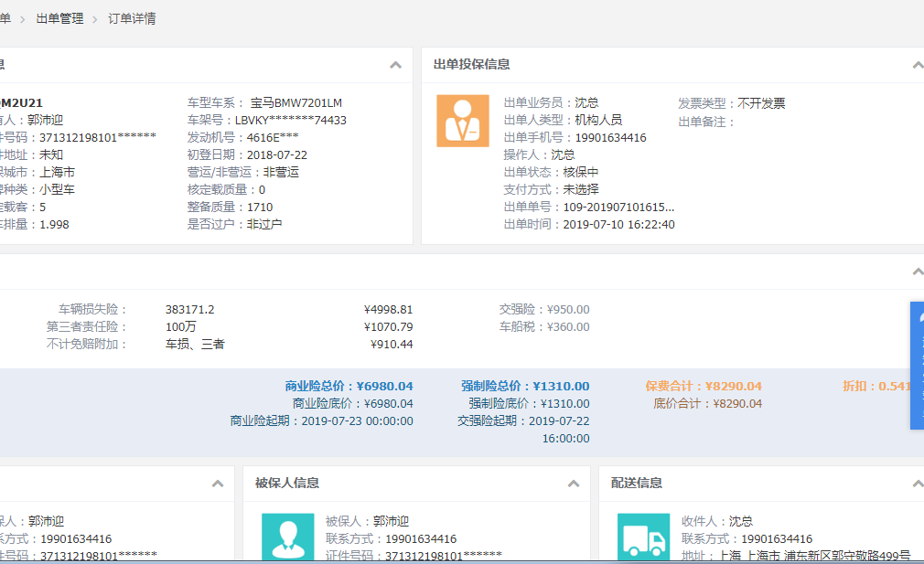Click the orange salesperson avatar icon

coord(462,121)
